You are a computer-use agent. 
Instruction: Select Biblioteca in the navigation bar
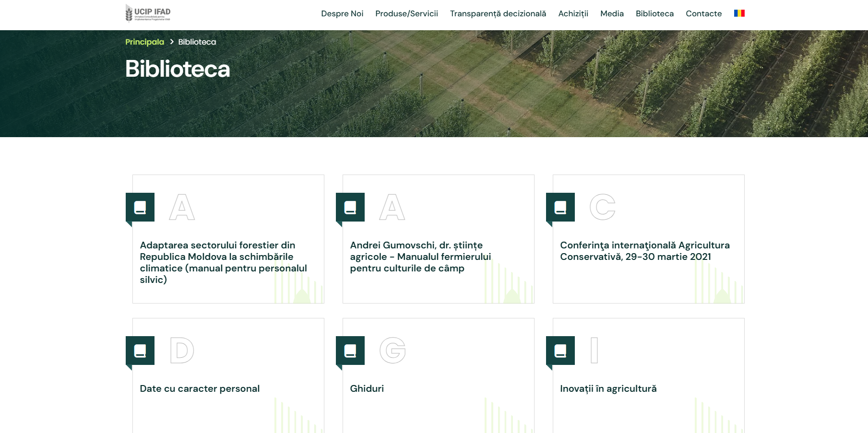654,13
